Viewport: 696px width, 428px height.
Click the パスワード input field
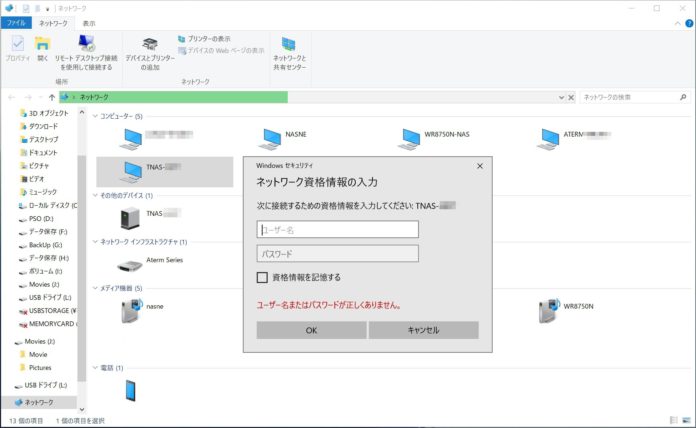337,254
